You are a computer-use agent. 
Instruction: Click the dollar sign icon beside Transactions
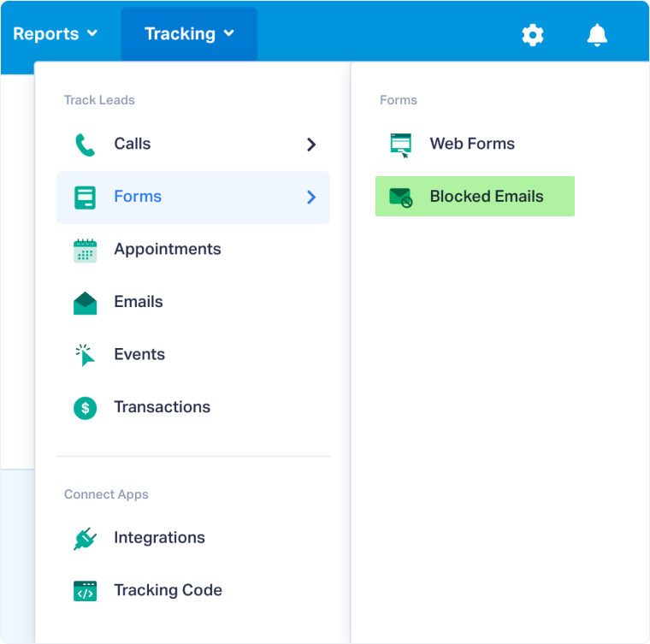click(85, 408)
